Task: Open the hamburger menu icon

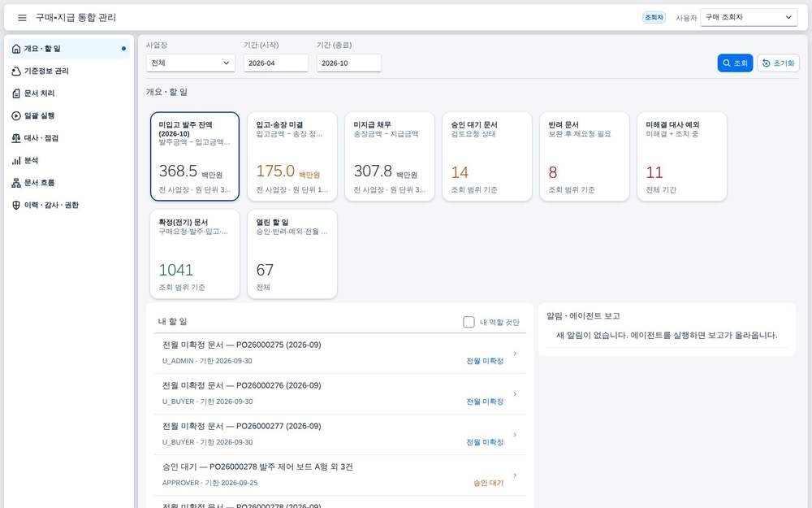Action: coord(22,18)
